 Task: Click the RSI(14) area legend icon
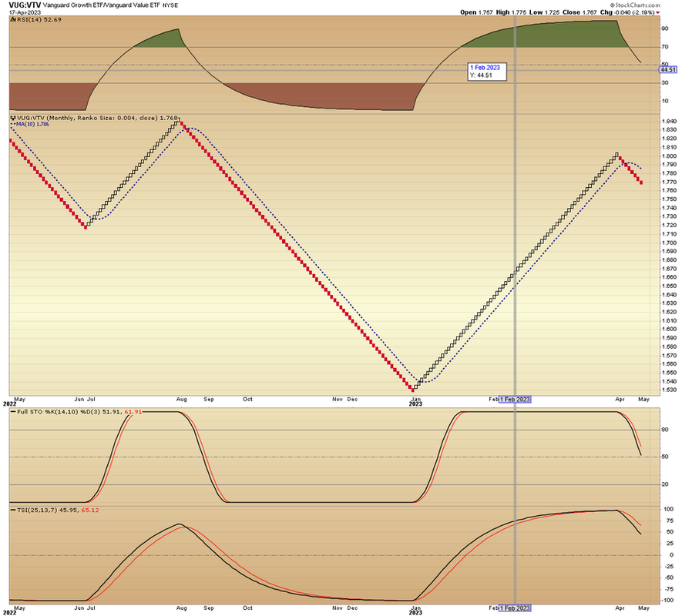(x=13, y=20)
